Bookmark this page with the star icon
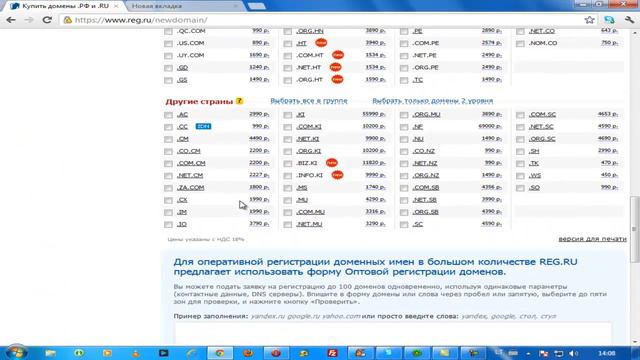This screenshot has width=640, height=360. tap(589, 20)
